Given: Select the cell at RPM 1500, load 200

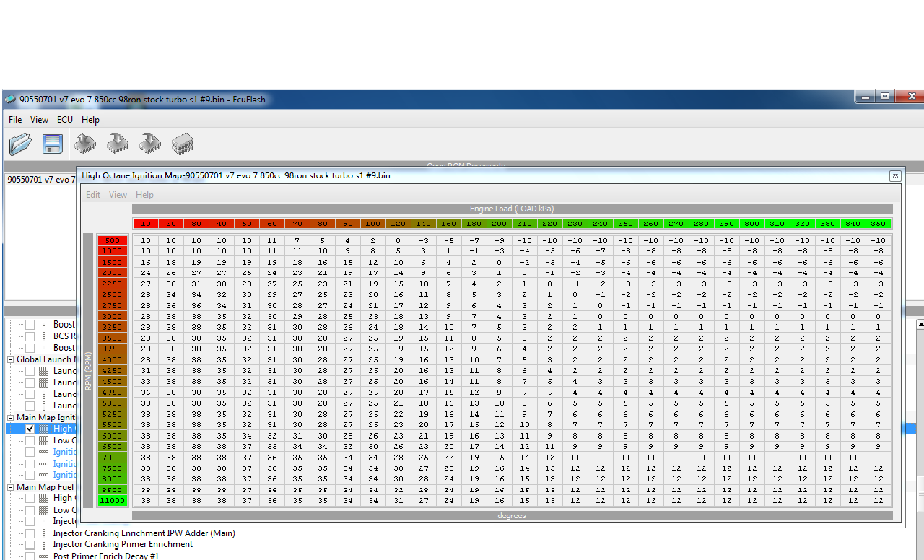Looking at the screenshot, I should (499, 262).
